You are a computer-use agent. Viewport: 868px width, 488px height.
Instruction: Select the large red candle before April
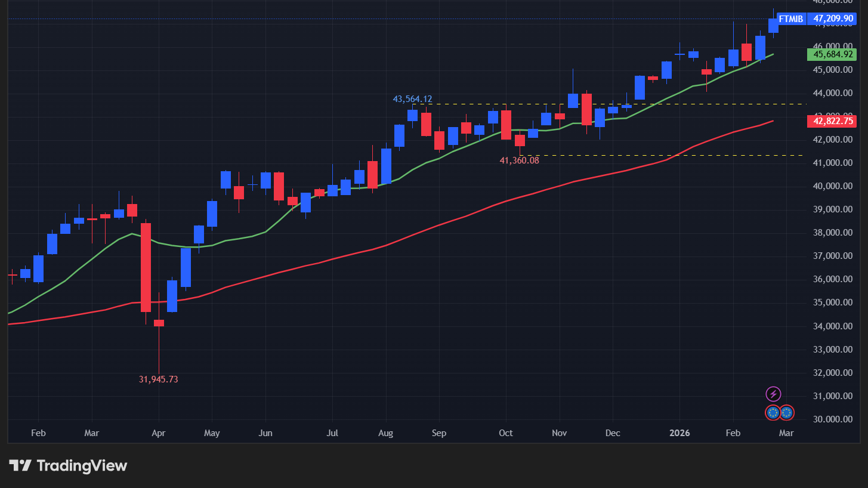coord(146,267)
